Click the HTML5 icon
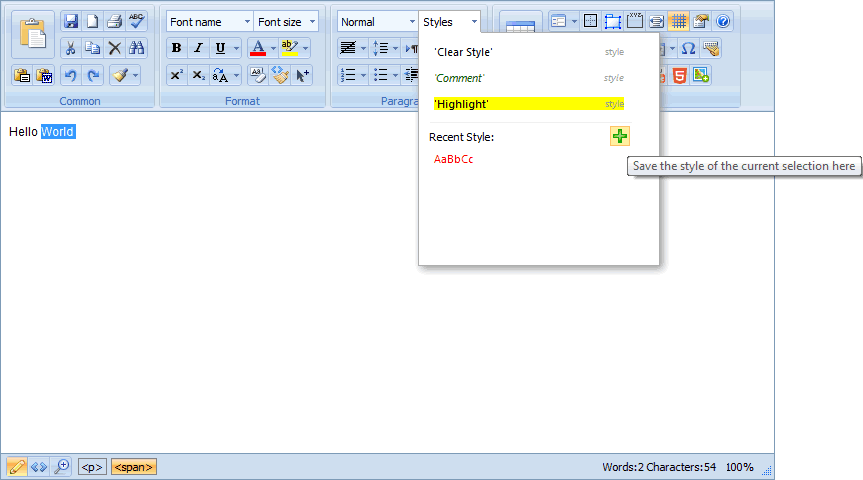The width and height of the screenshot is (863, 480). (x=679, y=75)
